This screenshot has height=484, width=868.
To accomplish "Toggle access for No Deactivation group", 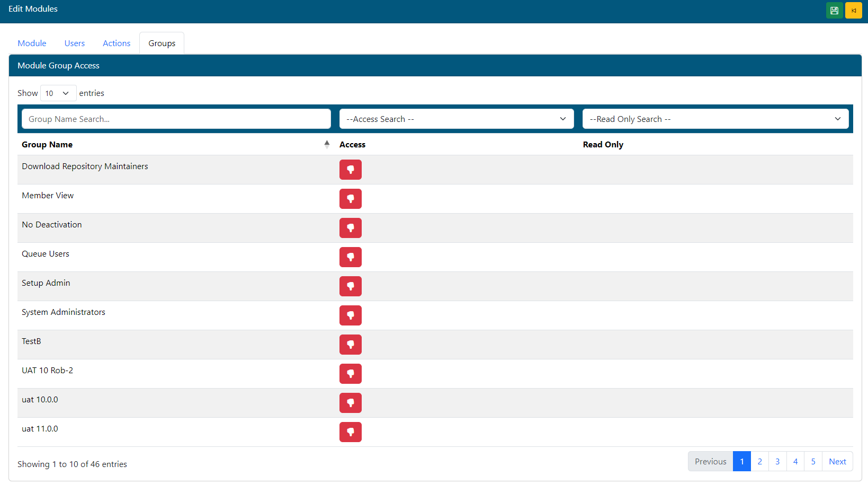I will (x=350, y=228).
